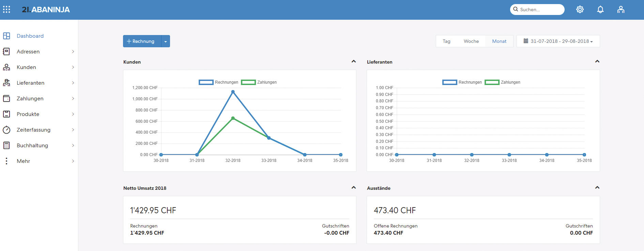This screenshot has width=644, height=251.
Task: Click the Buchhaltung calculator icon
Action: coord(6,145)
